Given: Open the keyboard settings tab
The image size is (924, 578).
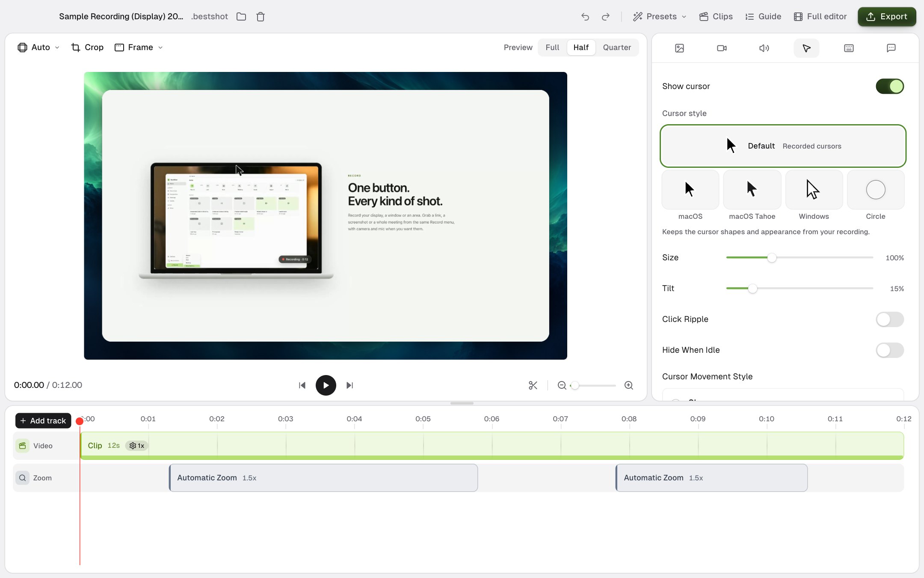Looking at the screenshot, I should (x=849, y=48).
